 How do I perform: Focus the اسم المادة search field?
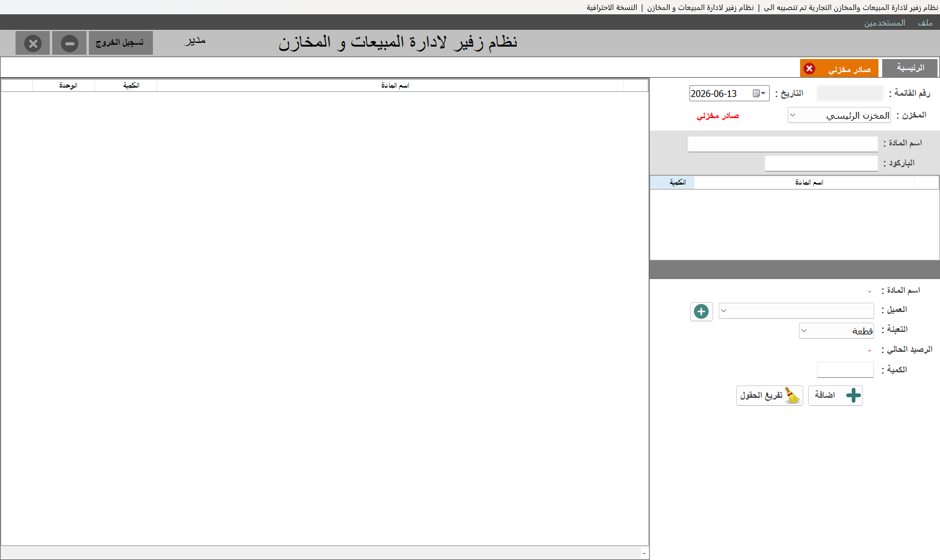[783, 144]
